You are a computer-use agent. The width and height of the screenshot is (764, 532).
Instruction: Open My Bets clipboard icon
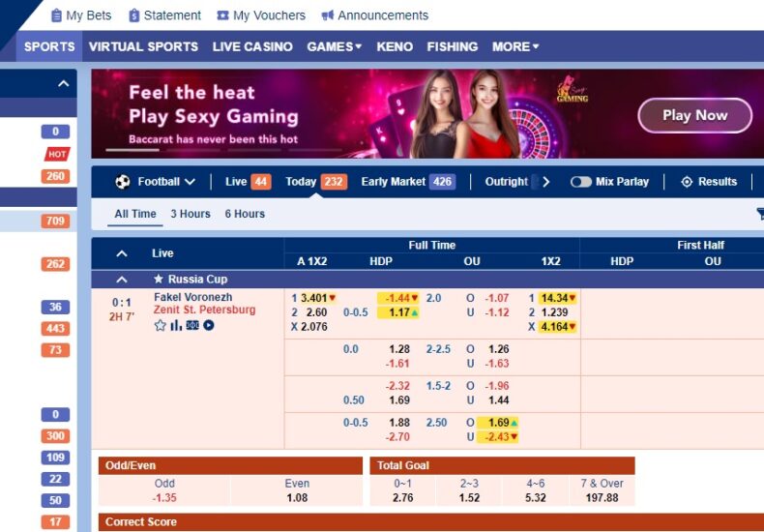pyautogui.click(x=56, y=15)
